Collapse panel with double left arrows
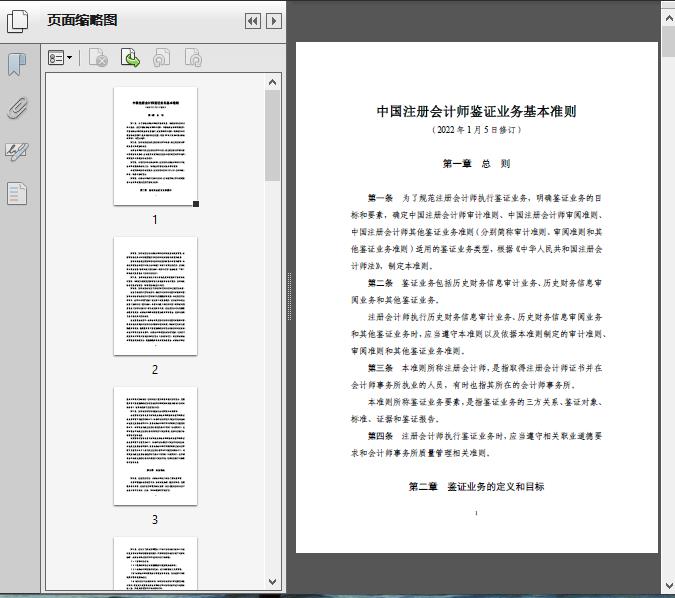Screen dimensions: 675x598 pyautogui.click(x=253, y=21)
